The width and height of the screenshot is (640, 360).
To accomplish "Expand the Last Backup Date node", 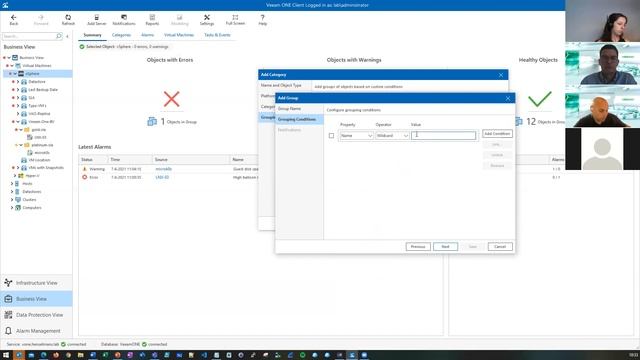I will click(x=18, y=90).
